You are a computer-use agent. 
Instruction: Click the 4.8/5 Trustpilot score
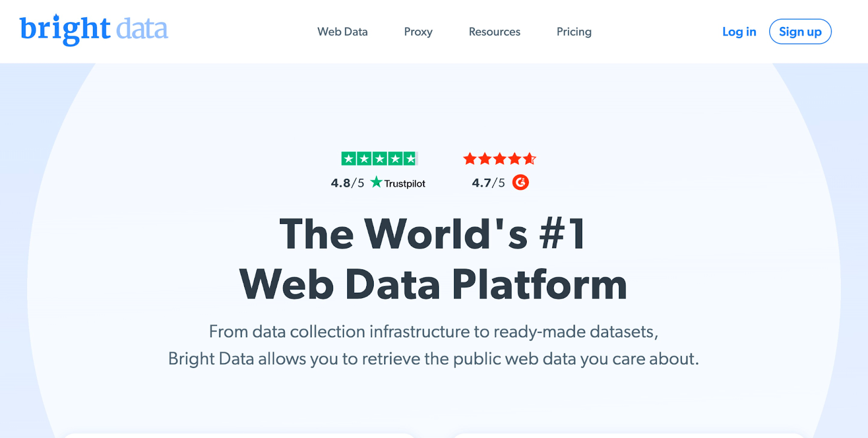point(347,183)
